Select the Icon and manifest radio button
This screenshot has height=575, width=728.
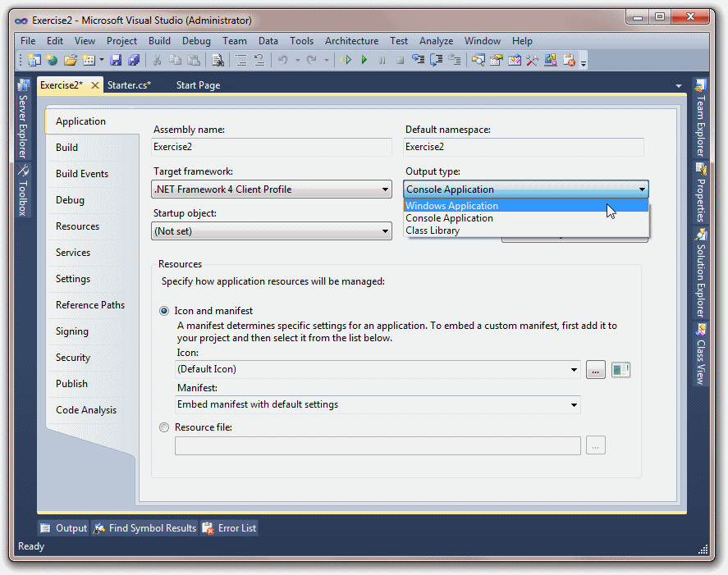click(164, 311)
